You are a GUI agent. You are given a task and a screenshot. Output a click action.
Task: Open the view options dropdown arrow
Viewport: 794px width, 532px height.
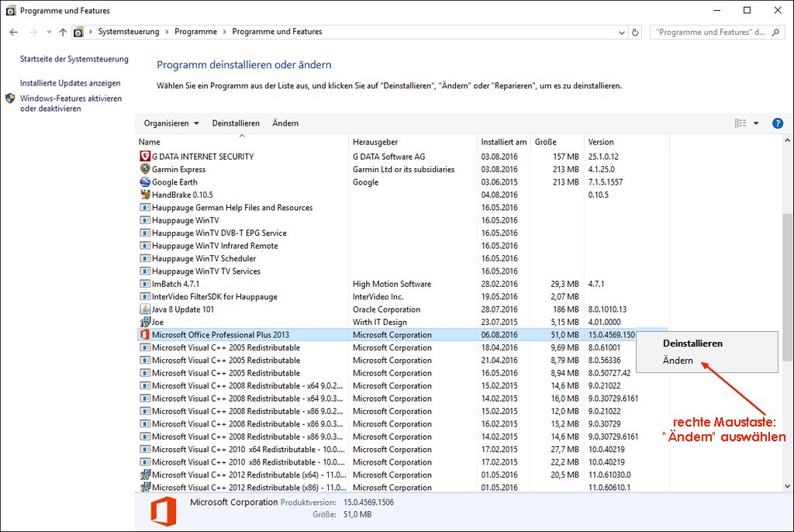pos(756,123)
